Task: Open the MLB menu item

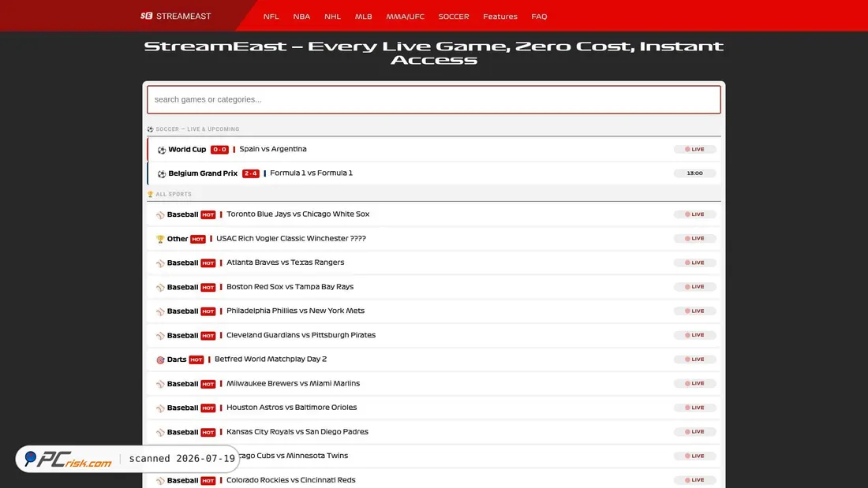Action: (363, 17)
